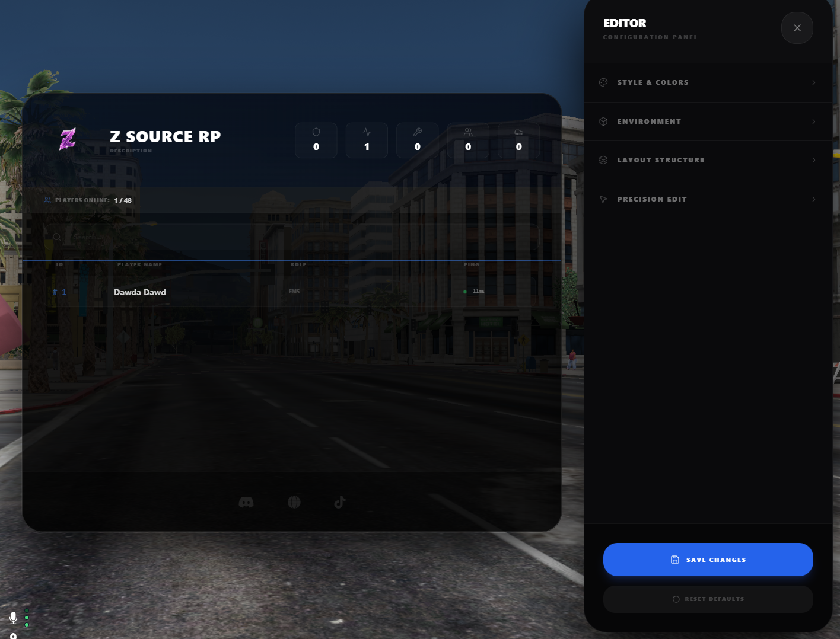Close the Editor configuration panel
The width and height of the screenshot is (840, 639).
point(797,28)
